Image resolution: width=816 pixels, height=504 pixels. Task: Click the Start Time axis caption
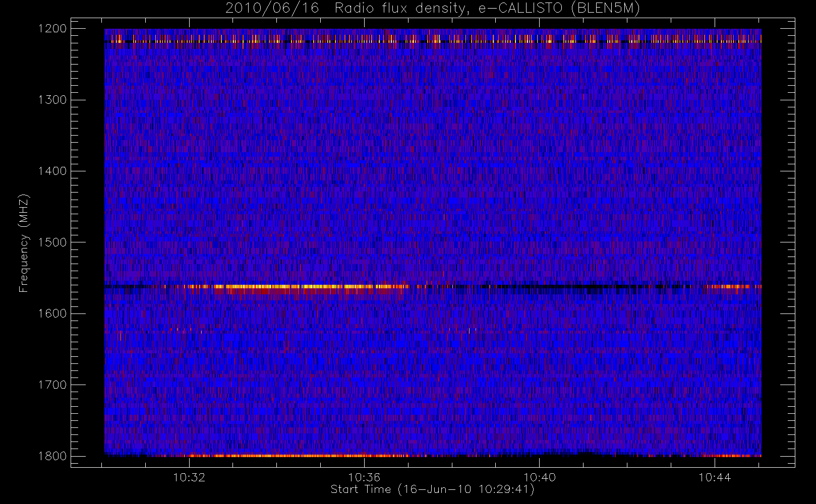(433, 489)
